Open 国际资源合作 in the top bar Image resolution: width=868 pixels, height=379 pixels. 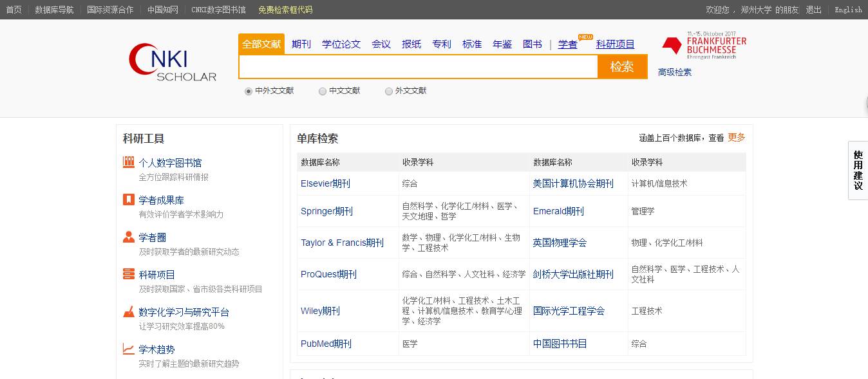click(x=110, y=10)
